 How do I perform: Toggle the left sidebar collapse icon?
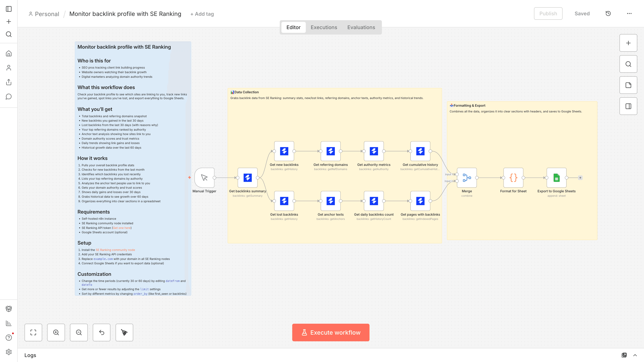click(9, 9)
